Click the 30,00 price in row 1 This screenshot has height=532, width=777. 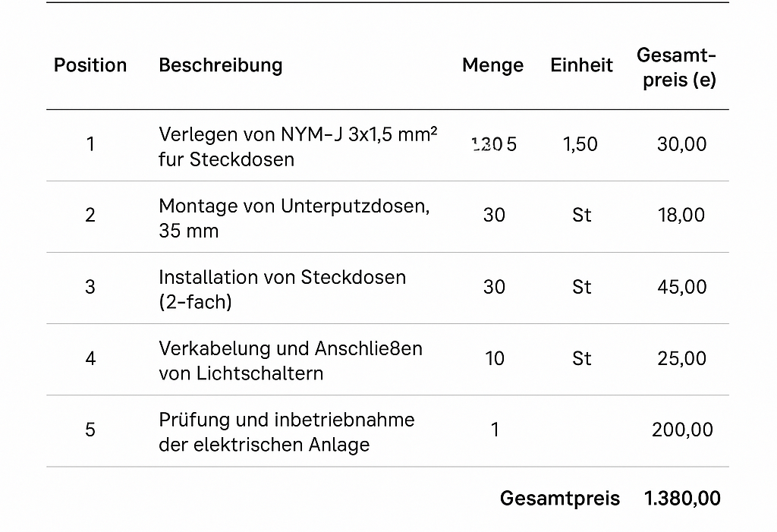681,144
